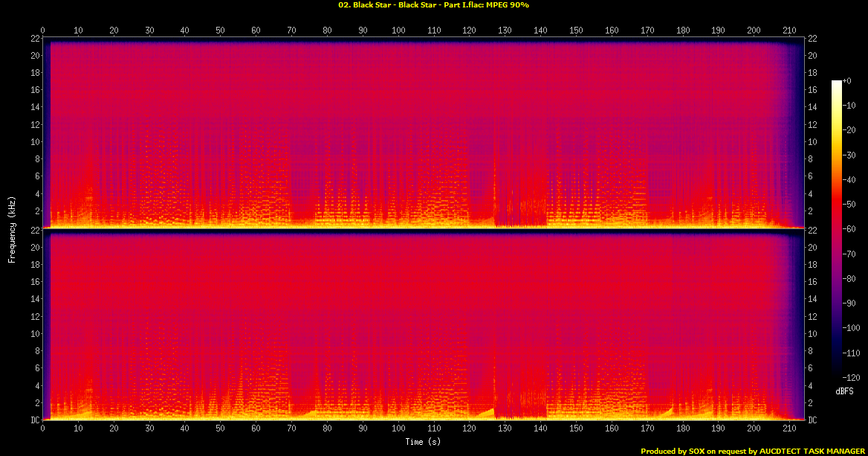
Task: Click the 'Time (s)' axis label
Action: pyautogui.click(x=423, y=442)
